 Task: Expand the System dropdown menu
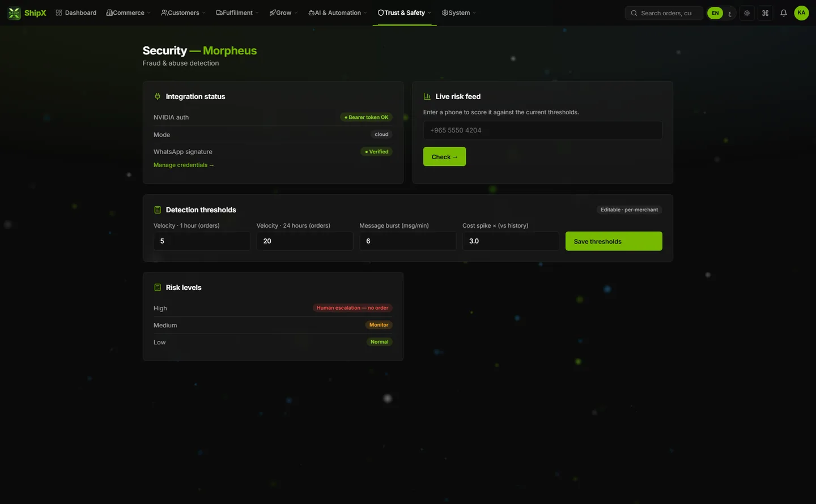pos(459,13)
